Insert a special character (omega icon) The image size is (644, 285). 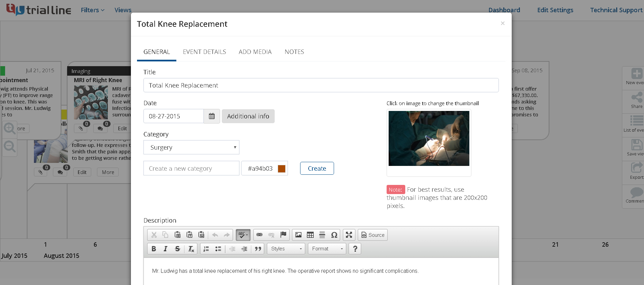334,235
